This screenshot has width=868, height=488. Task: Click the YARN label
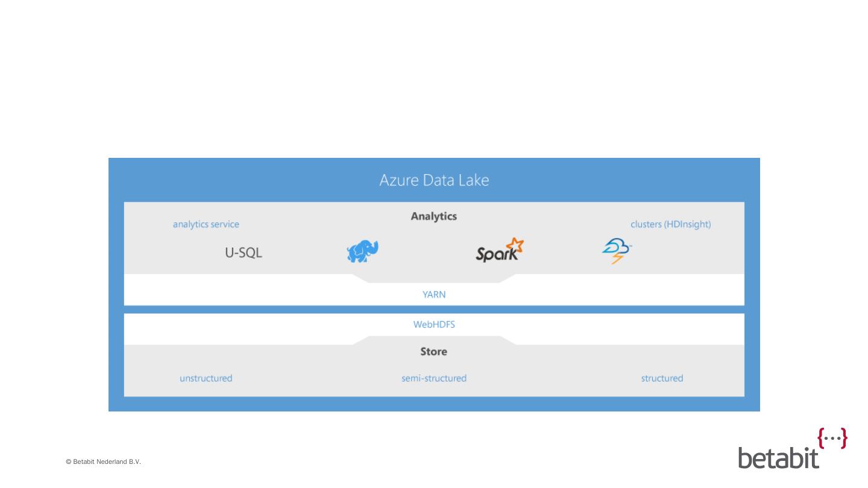tap(434, 295)
